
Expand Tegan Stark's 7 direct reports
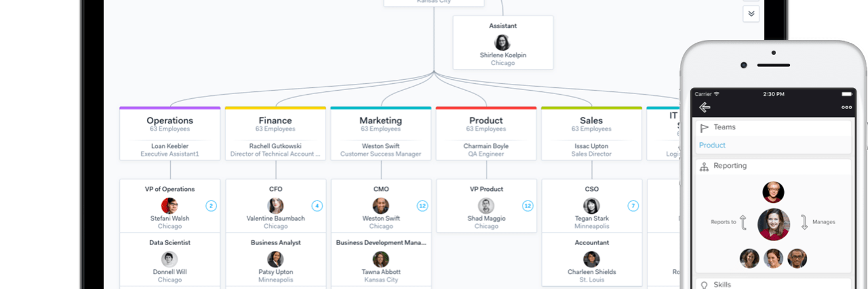point(633,206)
